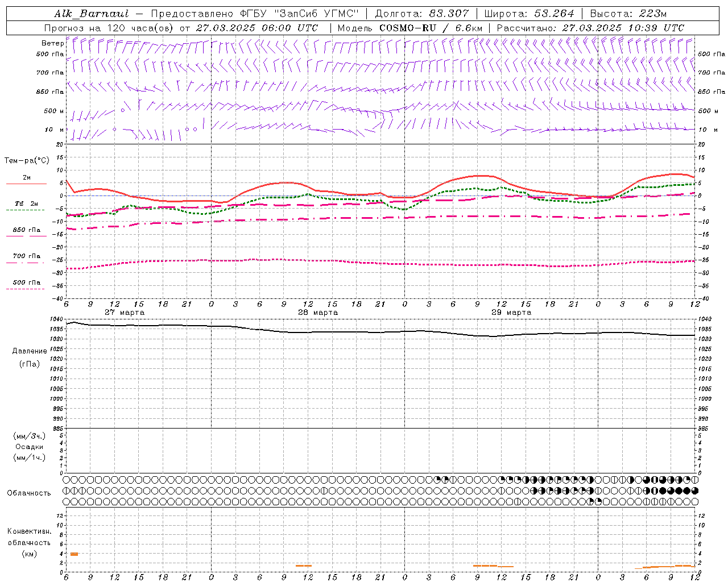This screenshot has height=582, width=728.
Task: Click the "29 марта" date label
Action: click(511, 313)
